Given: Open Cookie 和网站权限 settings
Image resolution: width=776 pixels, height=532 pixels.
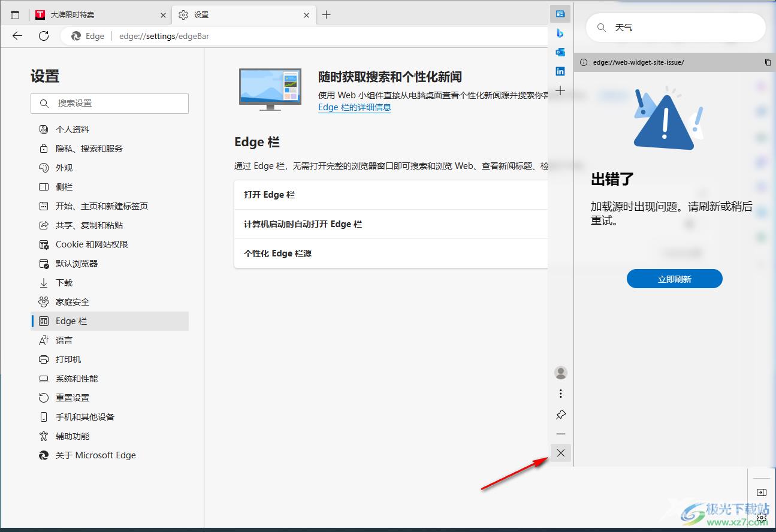Looking at the screenshot, I should coord(110,244).
